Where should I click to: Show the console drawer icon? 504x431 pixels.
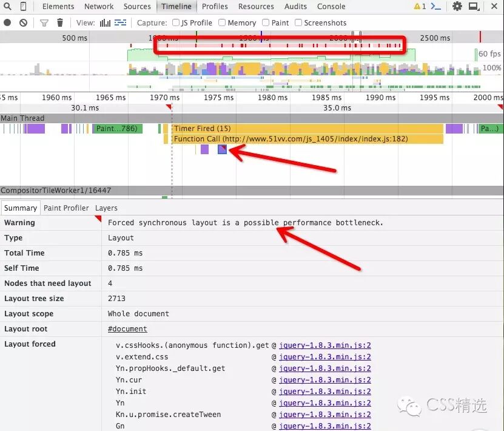(x=436, y=6)
